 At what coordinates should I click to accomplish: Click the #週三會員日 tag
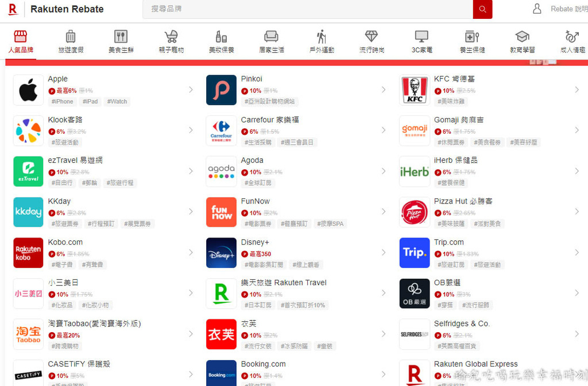(x=297, y=142)
